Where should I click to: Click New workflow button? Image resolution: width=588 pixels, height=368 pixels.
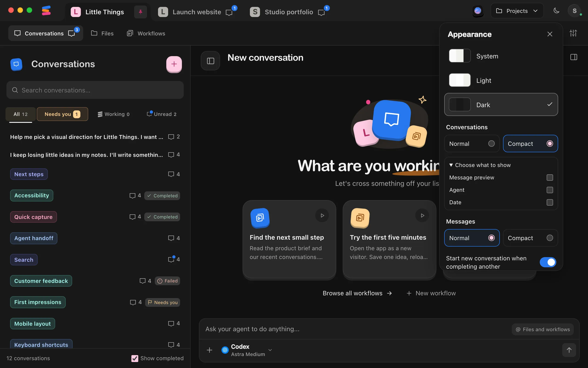(x=431, y=293)
